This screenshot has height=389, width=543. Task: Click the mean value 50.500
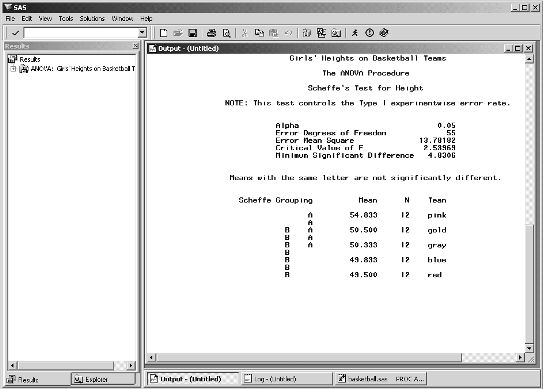363,230
